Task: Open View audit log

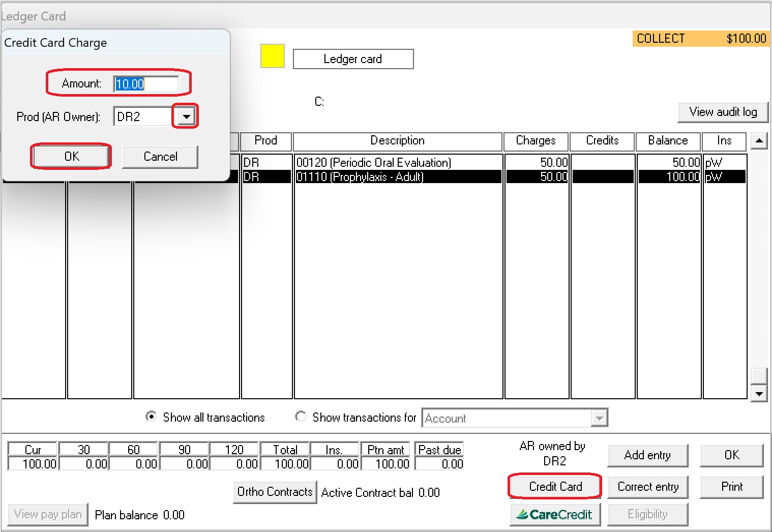Action: [x=723, y=112]
